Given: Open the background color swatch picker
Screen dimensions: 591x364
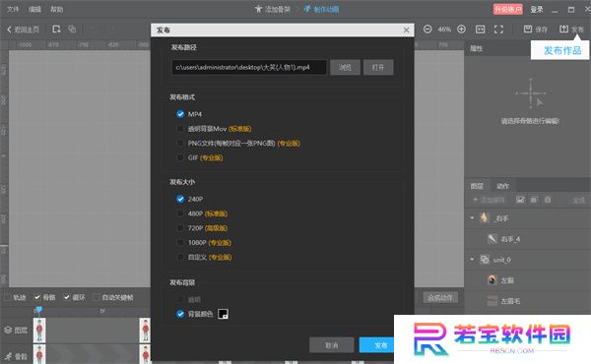Looking at the screenshot, I should 223,314.
